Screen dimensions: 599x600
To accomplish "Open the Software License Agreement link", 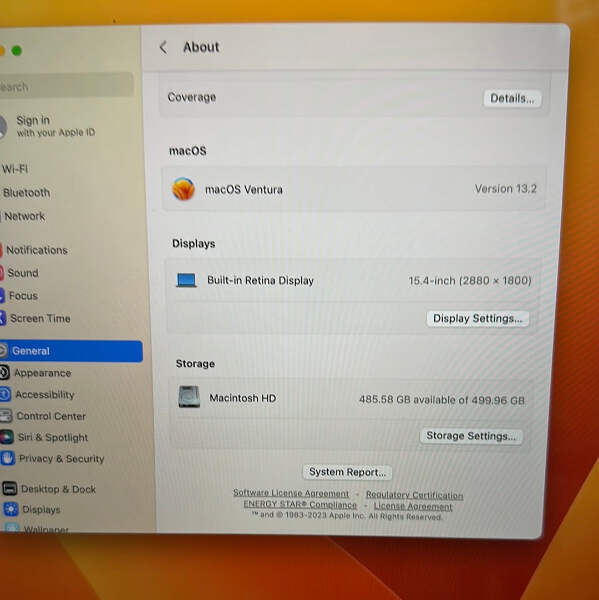I will click(291, 493).
